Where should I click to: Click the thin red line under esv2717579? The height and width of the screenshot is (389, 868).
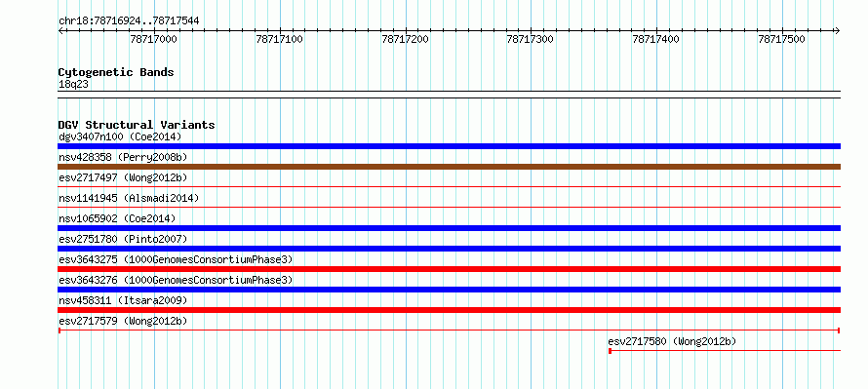(449, 331)
